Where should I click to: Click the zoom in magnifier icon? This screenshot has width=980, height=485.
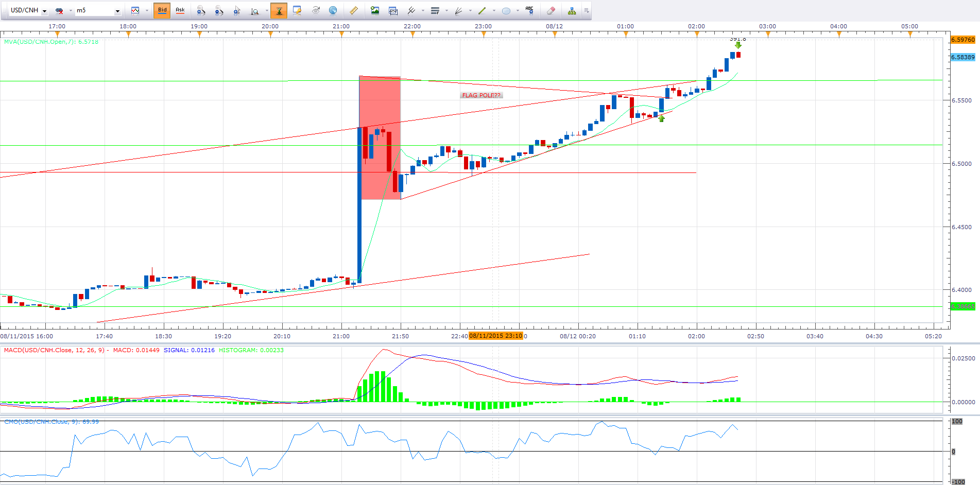click(x=201, y=10)
